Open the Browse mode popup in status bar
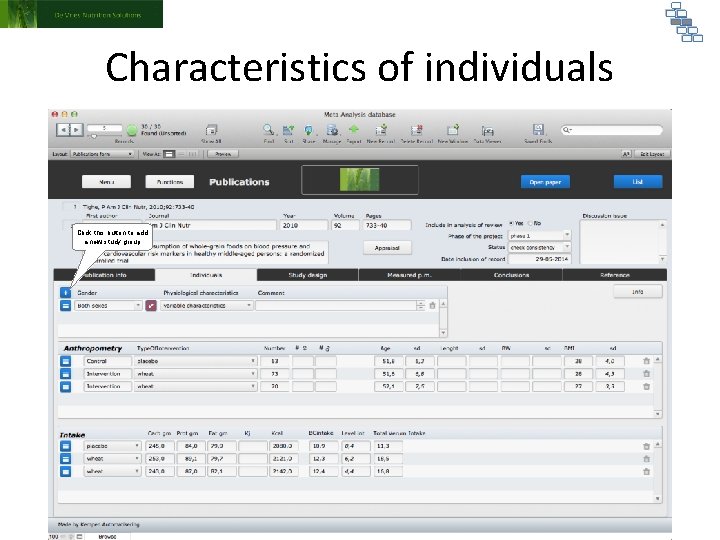Image resolution: width=720 pixels, height=540 pixels. 107,536
